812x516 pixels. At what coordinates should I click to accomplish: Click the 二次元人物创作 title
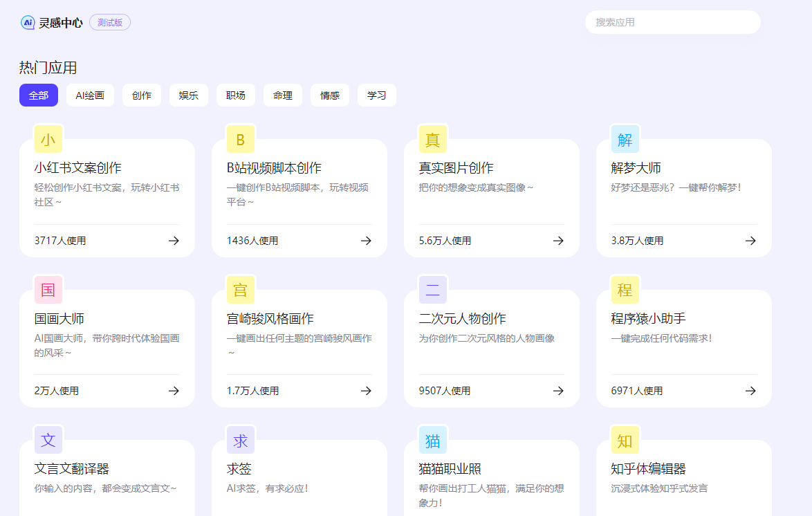463,319
